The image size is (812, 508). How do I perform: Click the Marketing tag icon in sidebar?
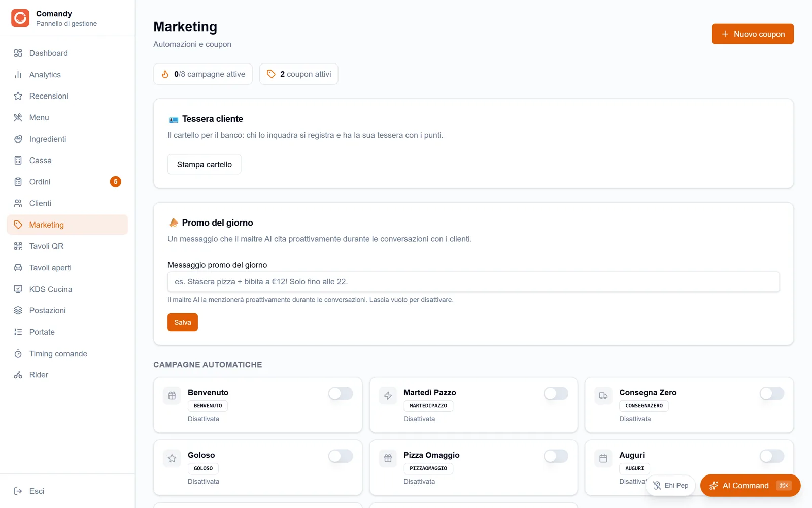coord(18,225)
